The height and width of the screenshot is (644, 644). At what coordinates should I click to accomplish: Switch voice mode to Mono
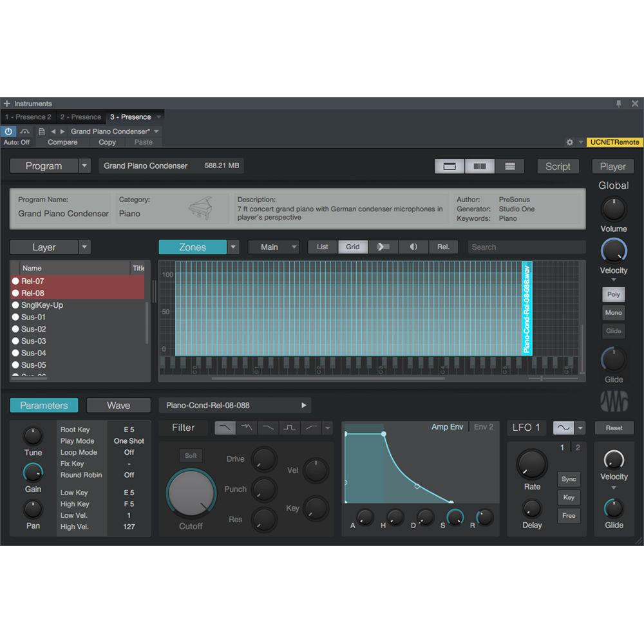coord(612,312)
